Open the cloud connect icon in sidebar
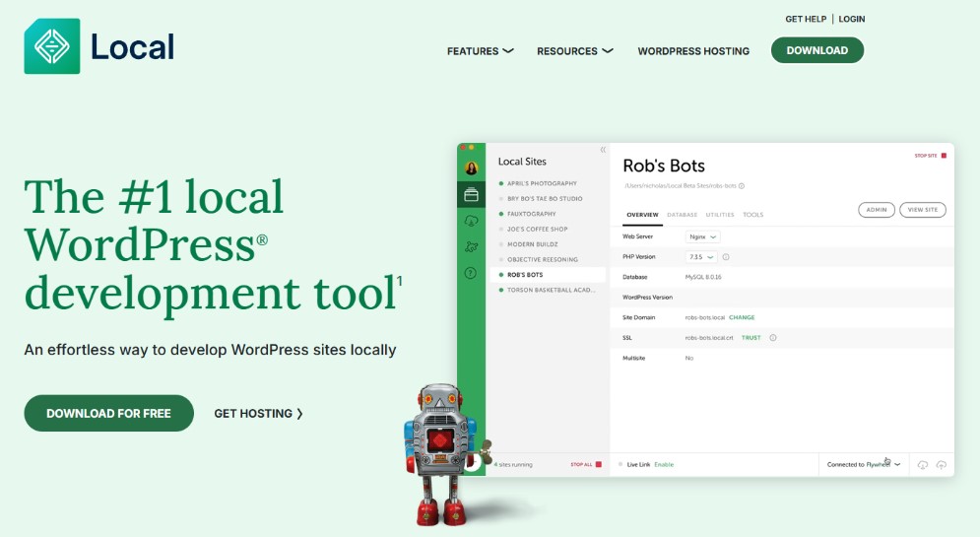 pyautogui.click(x=471, y=221)
